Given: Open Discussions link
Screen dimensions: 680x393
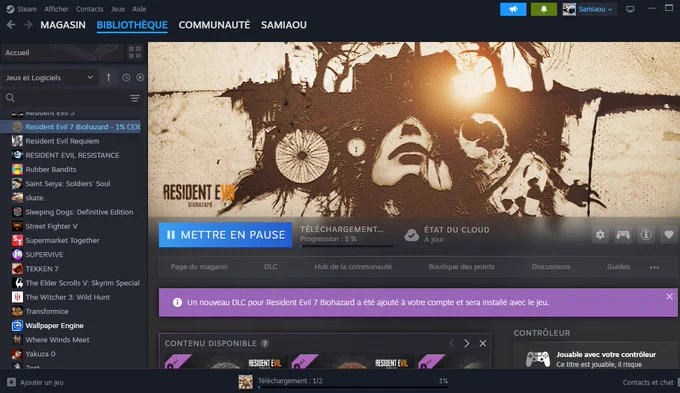Looking at the screenshot, I should (x=551, y=267).
